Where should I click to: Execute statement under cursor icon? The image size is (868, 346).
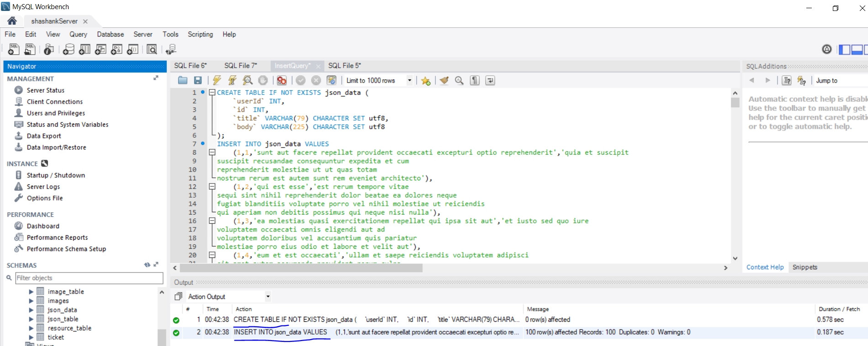click(233, 80)
